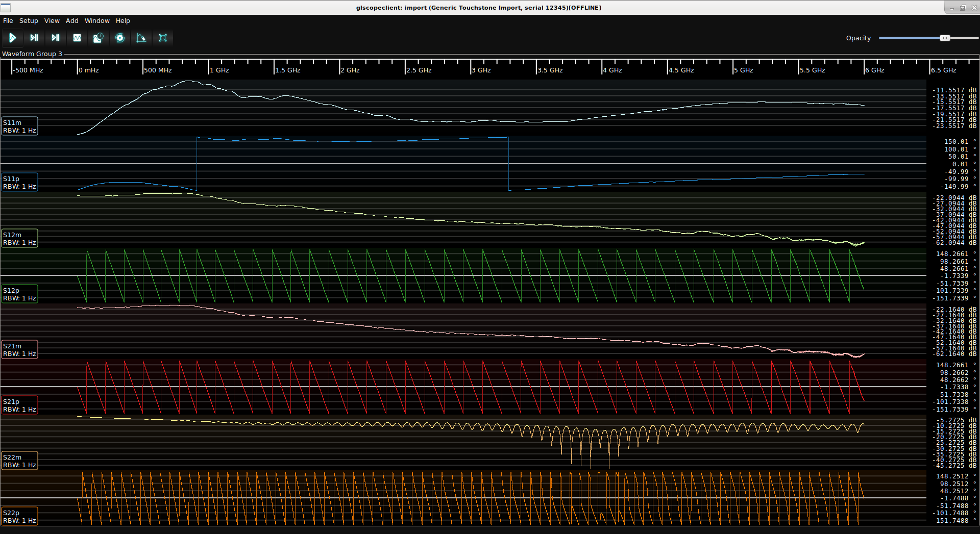Open the Add menu
Image resolution: width=980 pixels, height=534 pixels.
click(72, 21)
